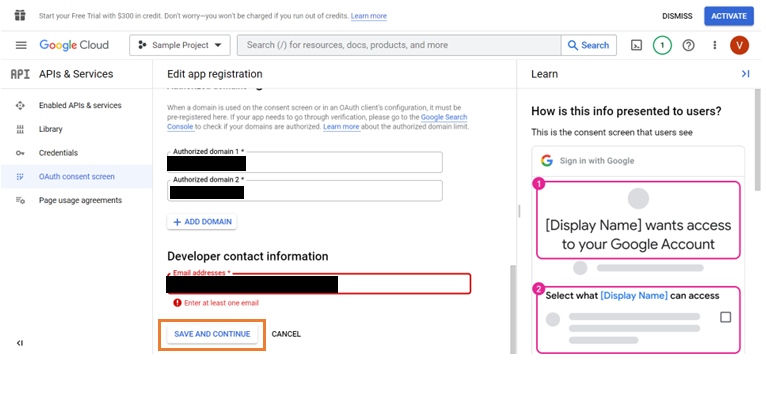Open the help question mark icon
The image size is (766, 400).
[688, 45]
